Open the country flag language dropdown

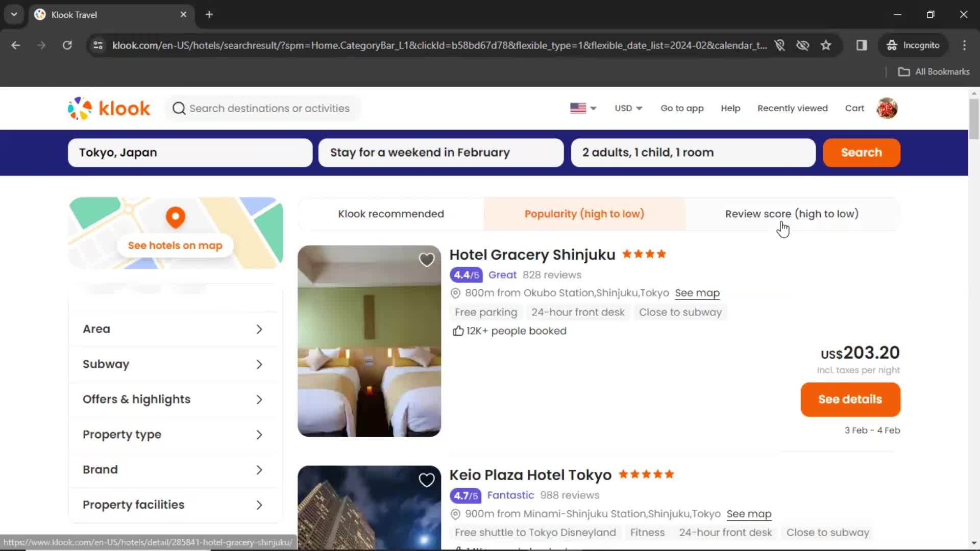point(583,108)
